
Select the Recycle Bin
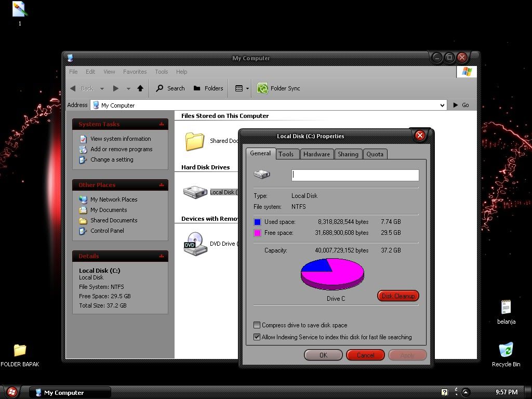point(506,355)
